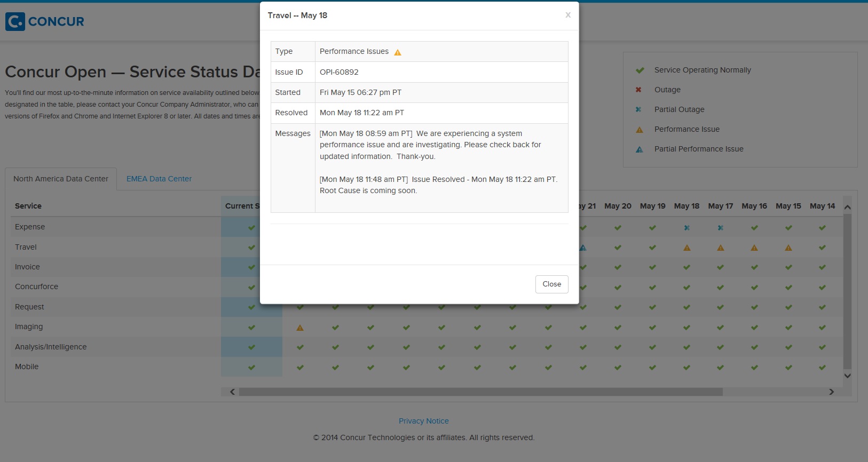
Task: Click Partial Performance Issue legend icon
Action: pos(640,149)
